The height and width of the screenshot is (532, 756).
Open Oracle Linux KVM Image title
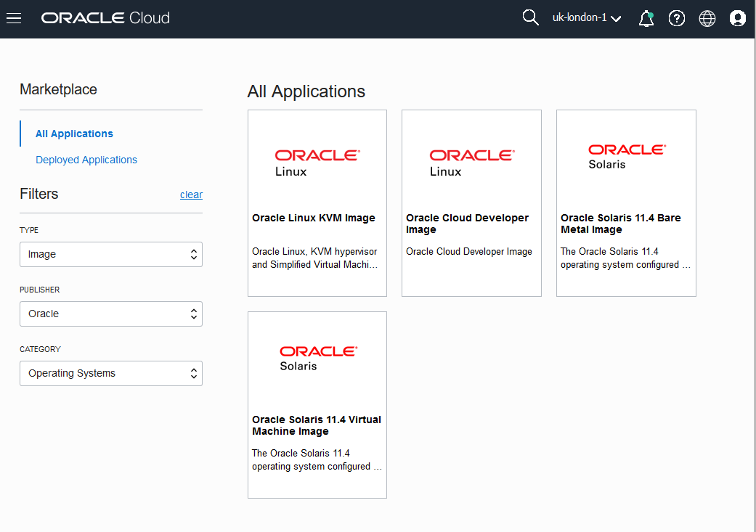click(x=314, y=218)
